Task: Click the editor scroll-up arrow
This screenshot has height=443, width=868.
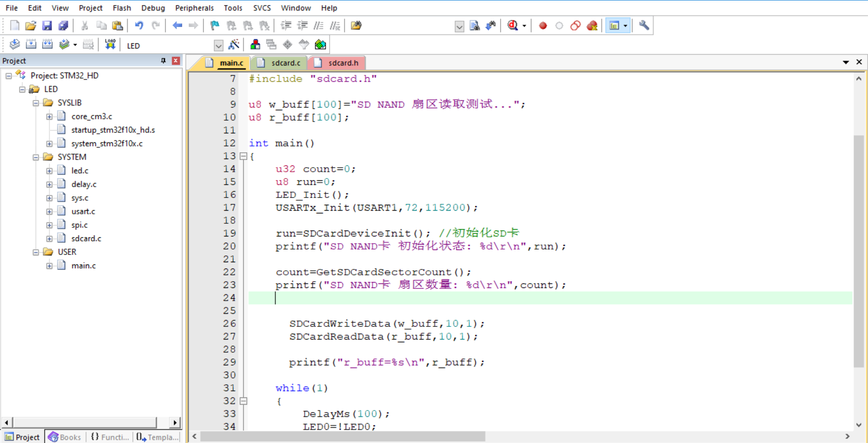Action: 859,79
